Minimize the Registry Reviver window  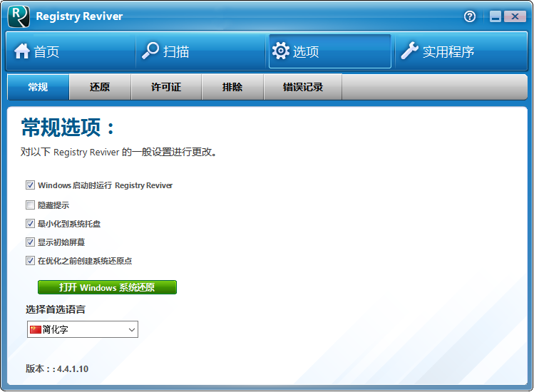tap(496, 16)
